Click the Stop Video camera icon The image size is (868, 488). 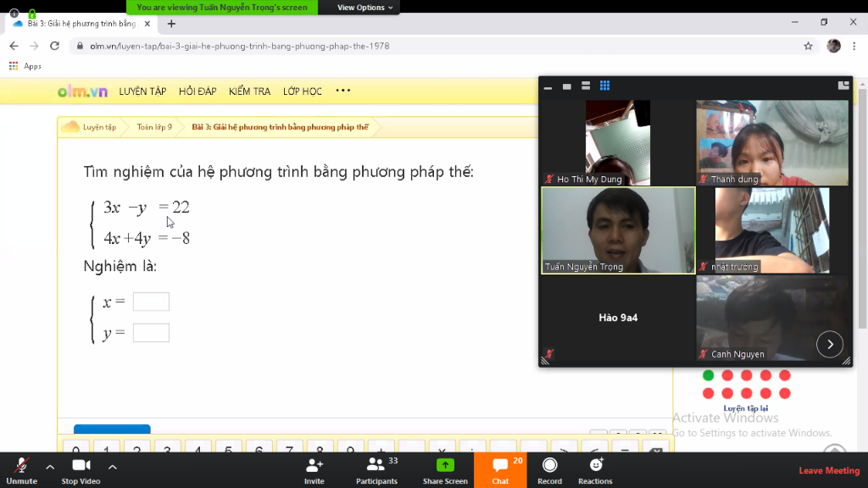[x=81, y=465]
